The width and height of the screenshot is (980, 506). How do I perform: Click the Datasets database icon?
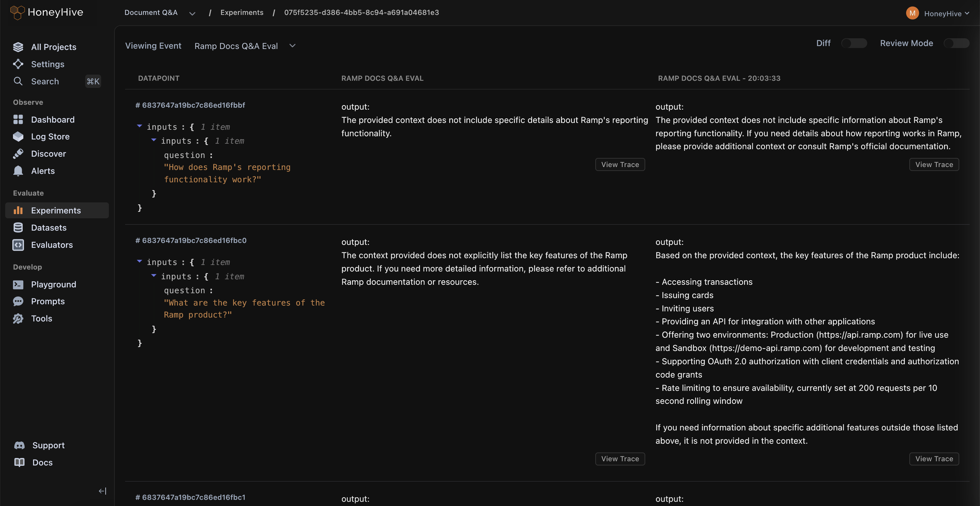click(x=18, y=227)
